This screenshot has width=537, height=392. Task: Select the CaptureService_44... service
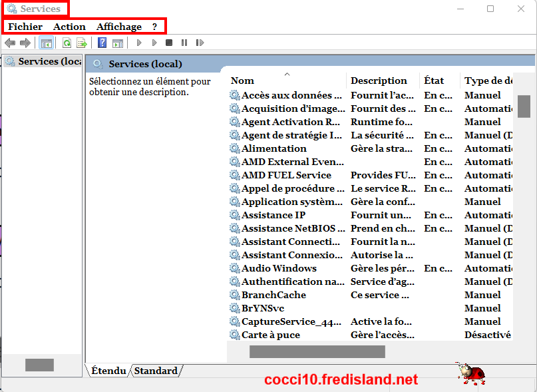pos(291,321)
